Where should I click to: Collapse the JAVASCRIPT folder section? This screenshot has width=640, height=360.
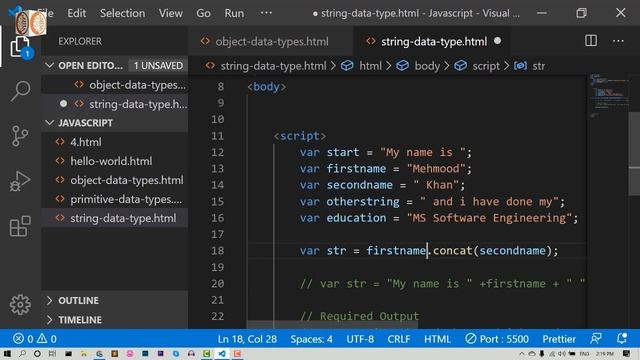coord(49,122)
